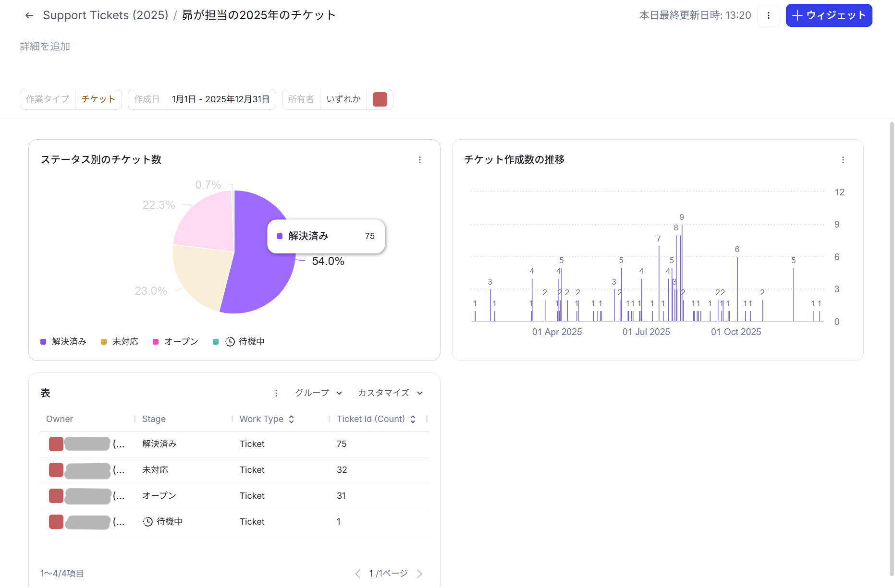Screen dimensions: 895x588
Task: Sort by Ticket Id (Count)
Action: click(x=413, y=419)
